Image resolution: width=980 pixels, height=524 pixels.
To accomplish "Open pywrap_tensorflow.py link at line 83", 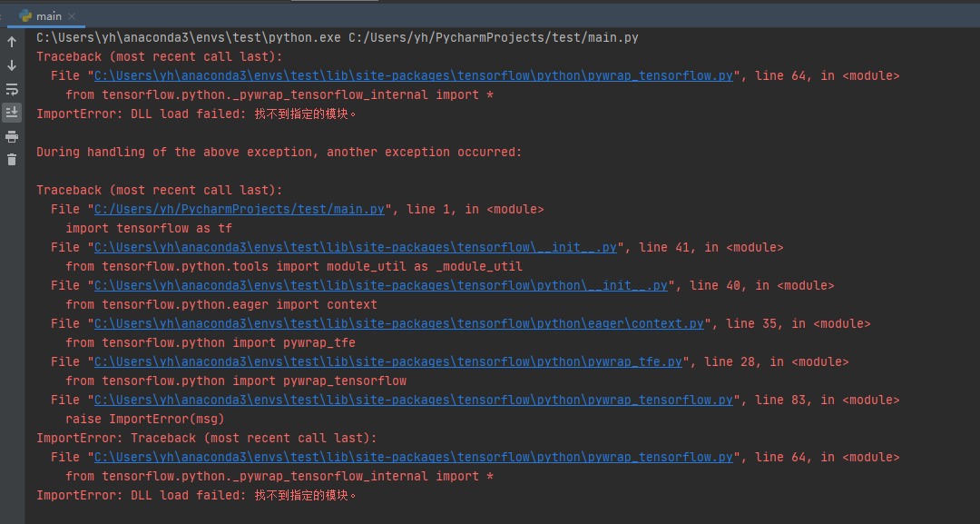I will pos(413,400).
